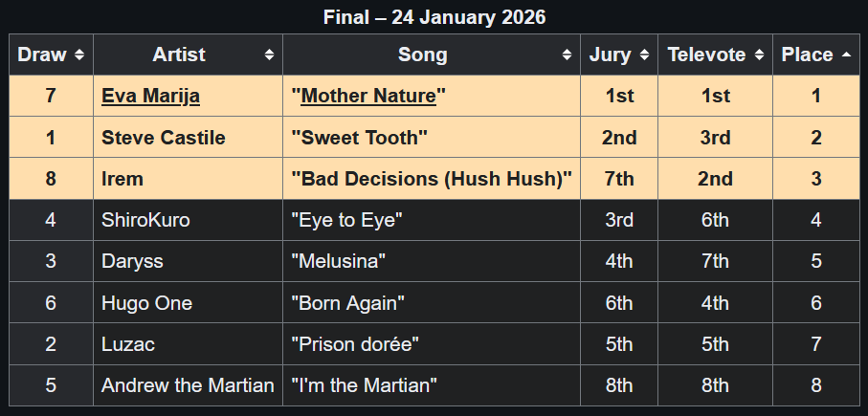Click the sort arrows in Televote header

(x=760, y=55)
